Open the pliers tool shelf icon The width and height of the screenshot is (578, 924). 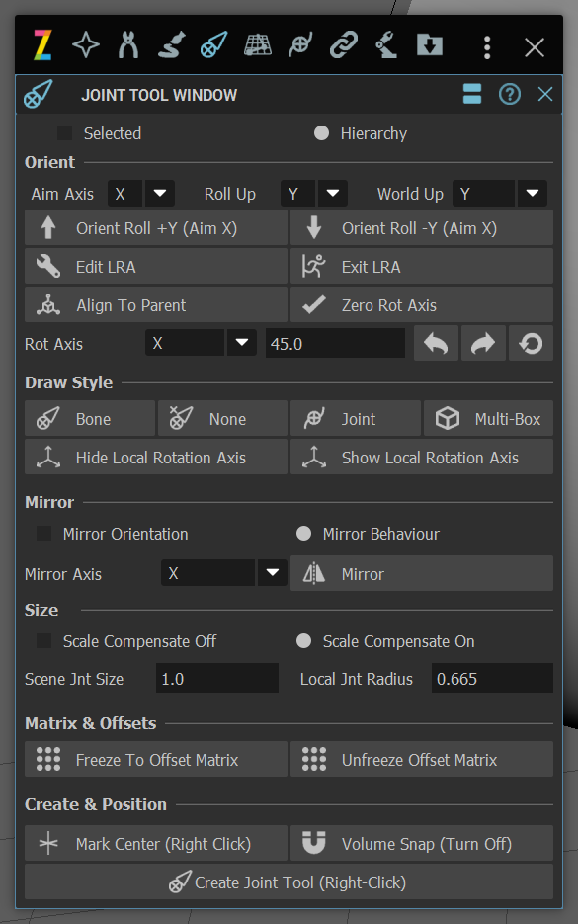pos(127,45)
